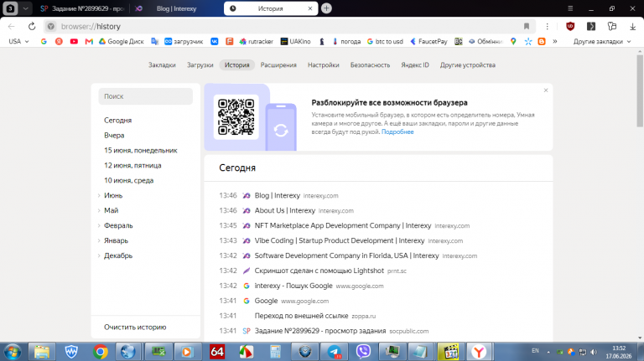Open the rutracker bookmark
This screenshot has width=644, height=361.
[x=257, y=41]
